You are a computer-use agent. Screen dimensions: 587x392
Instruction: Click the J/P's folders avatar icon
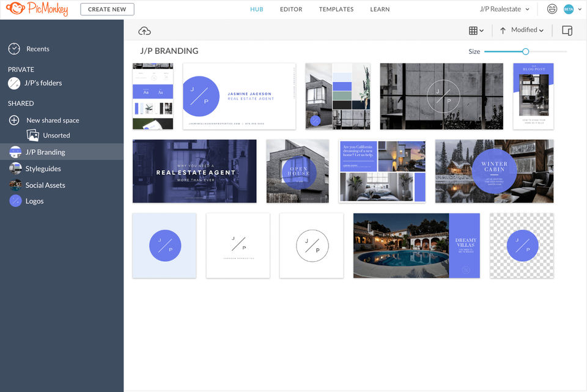[x=14, y=83]
